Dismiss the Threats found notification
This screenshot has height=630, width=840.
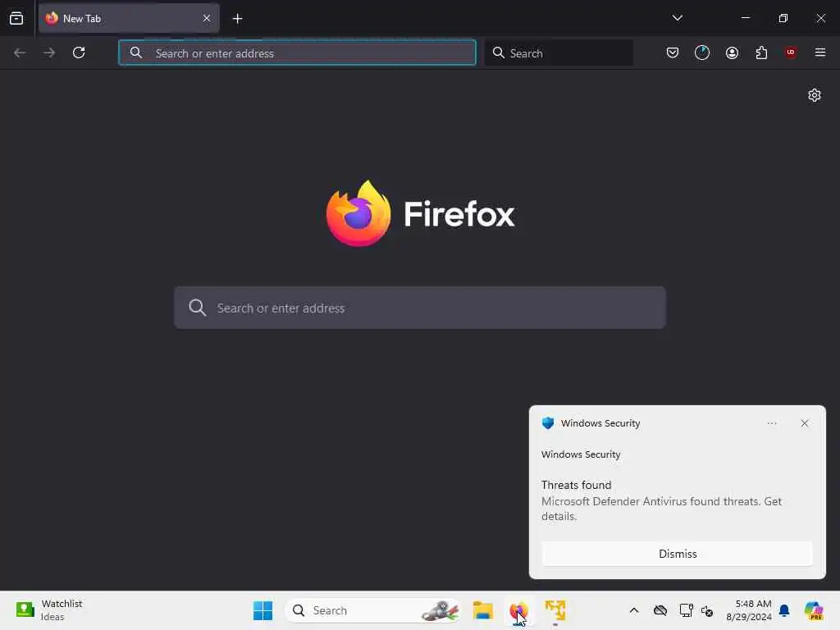click(x=677, y=554)
